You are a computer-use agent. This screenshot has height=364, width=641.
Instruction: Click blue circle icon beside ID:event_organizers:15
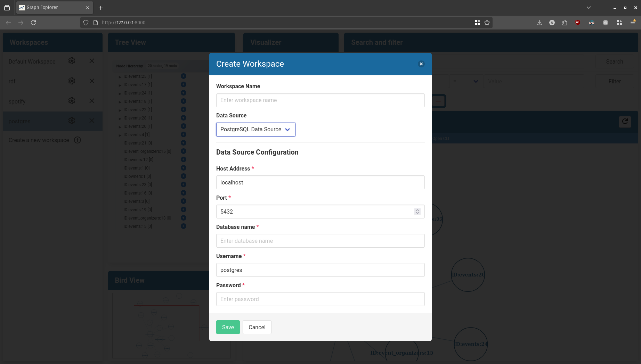184,151
